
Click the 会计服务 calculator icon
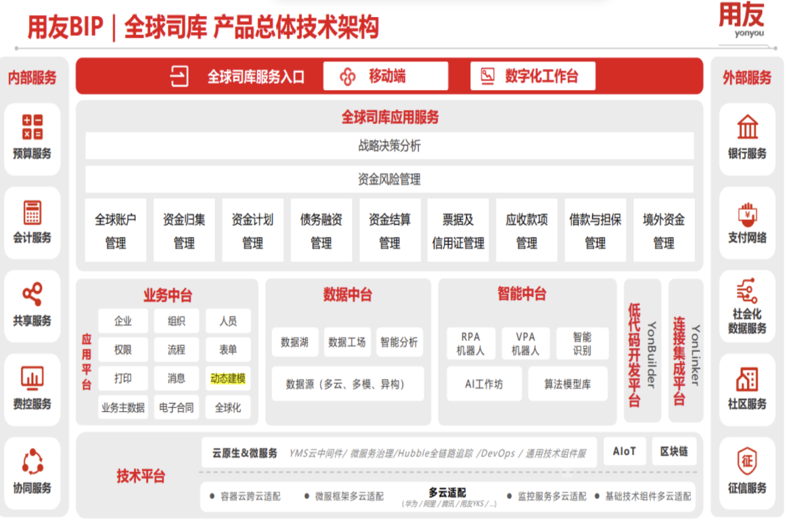tap(32, 213)
